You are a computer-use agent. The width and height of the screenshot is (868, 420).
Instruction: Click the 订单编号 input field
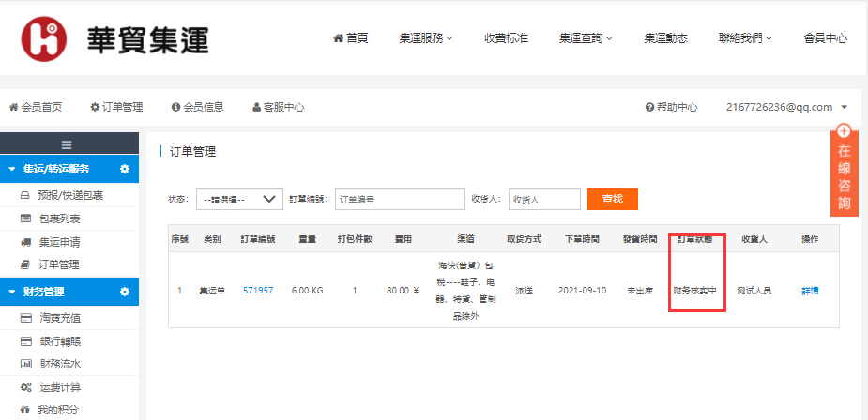coord(399,199)
